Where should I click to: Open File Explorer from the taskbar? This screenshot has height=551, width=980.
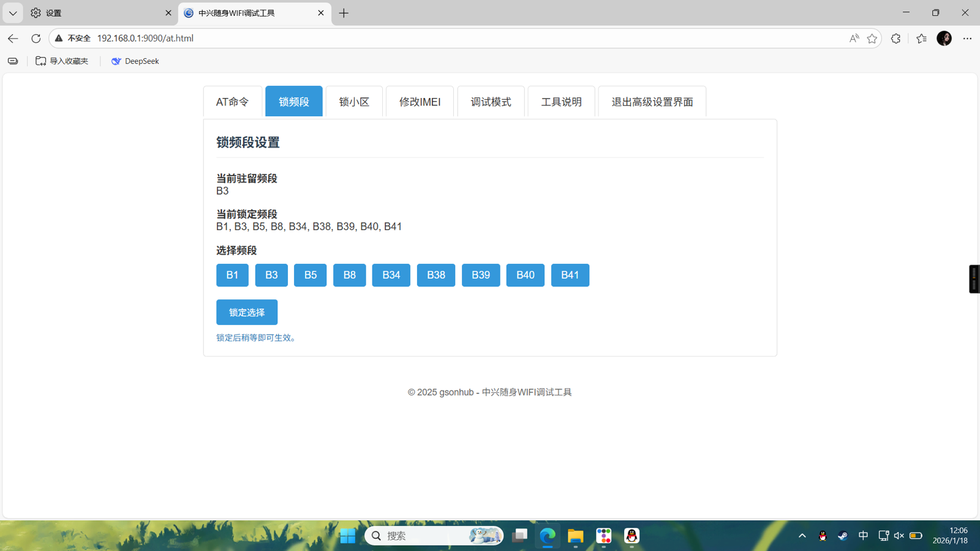576,536
